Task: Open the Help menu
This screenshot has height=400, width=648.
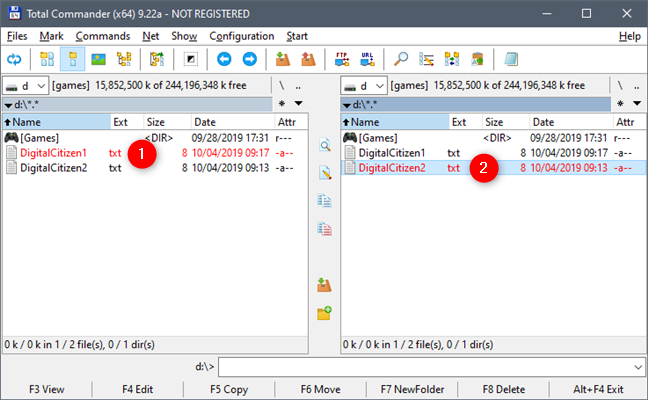Action: coord(630,36)
